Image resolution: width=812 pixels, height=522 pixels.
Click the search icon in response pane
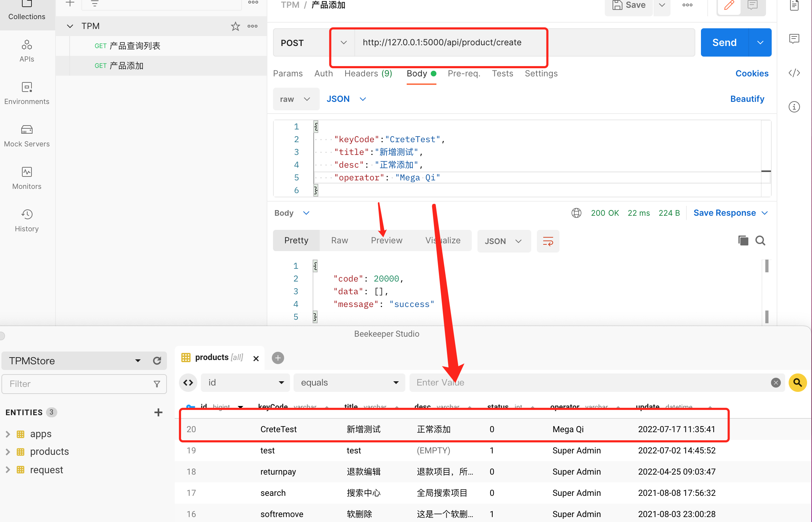pos(760,241)
